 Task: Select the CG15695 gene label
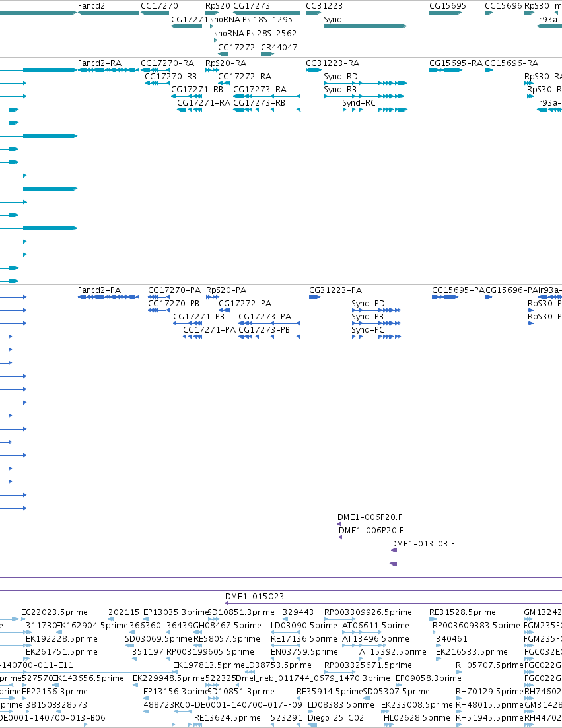tap(448, 6)
